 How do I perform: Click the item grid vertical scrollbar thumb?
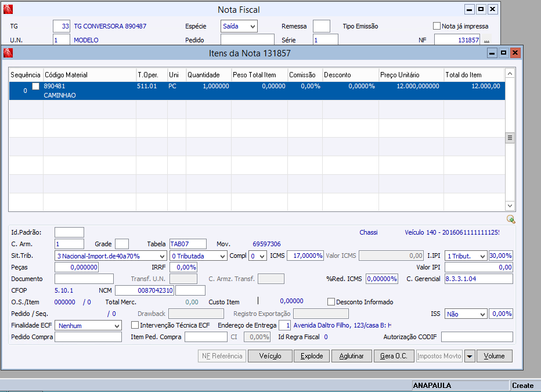tap(510, 138)
